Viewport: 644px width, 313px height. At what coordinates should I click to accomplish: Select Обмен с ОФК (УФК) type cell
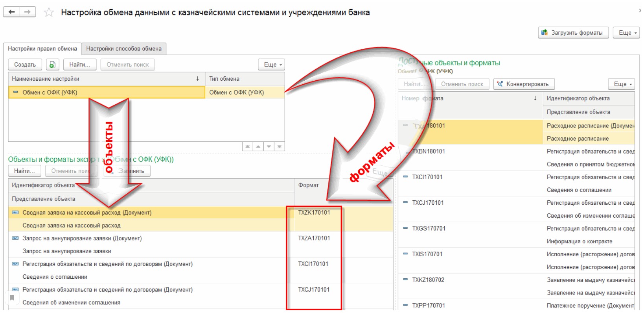tap(245, 93)
